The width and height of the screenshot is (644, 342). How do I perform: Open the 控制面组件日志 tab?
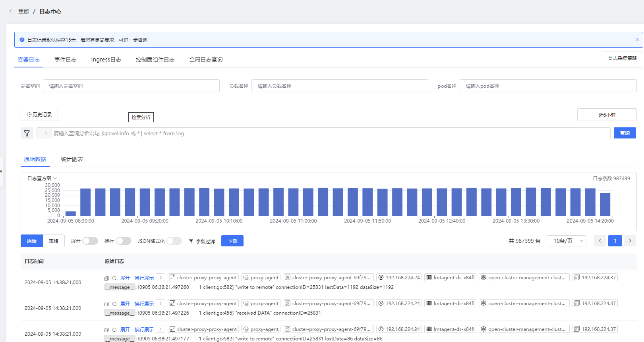click(155, 60)
